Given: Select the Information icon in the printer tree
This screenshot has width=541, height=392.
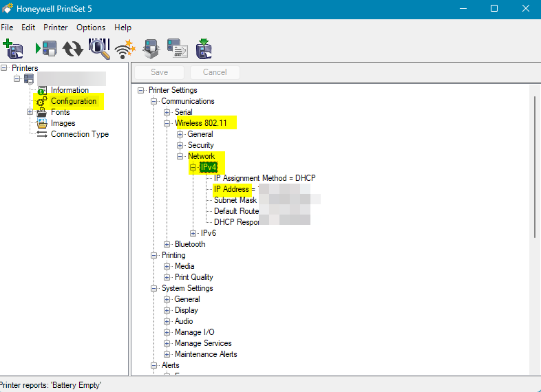Looking at the screenshot, I should tap(42, 90).
